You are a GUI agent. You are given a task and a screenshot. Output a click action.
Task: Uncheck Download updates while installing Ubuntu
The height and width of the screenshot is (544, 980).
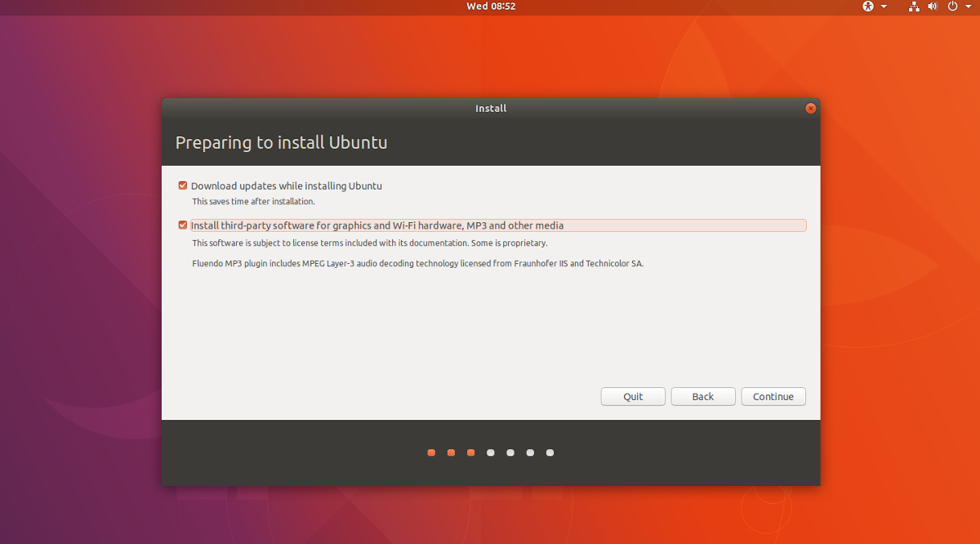tap(182, 185)
